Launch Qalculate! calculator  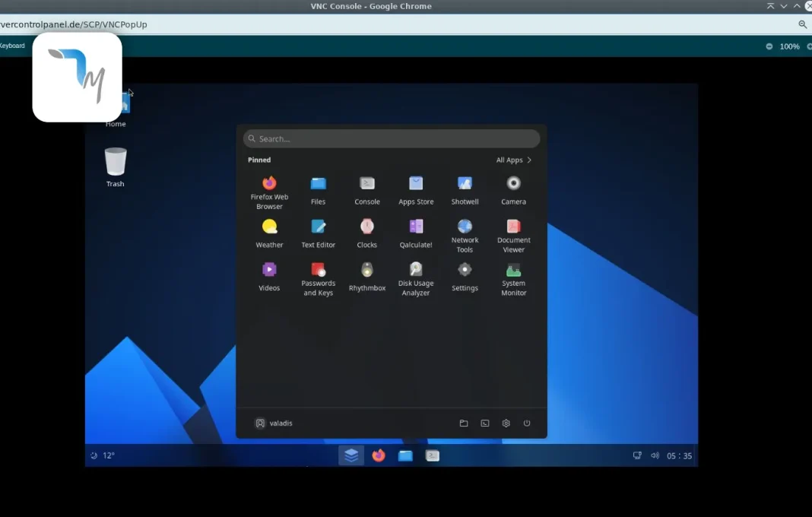[x=416, y=235]
